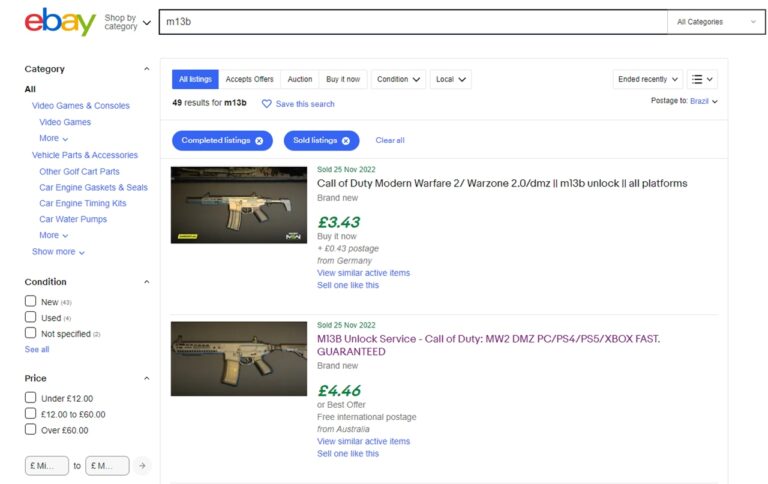This screenshot has width=768, height=484.
Task: Open the Call of Duty Modern Warfare 2 listing title
Action: tap(502, 184)
